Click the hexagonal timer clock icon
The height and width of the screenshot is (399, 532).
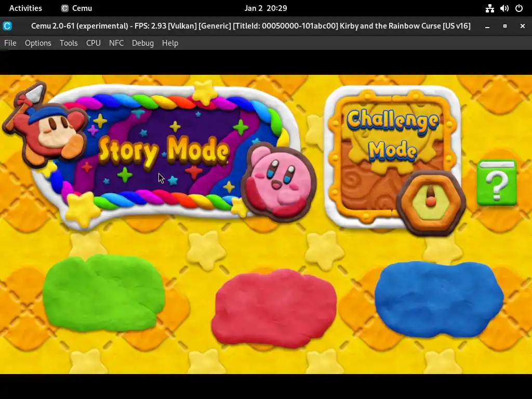431,203
